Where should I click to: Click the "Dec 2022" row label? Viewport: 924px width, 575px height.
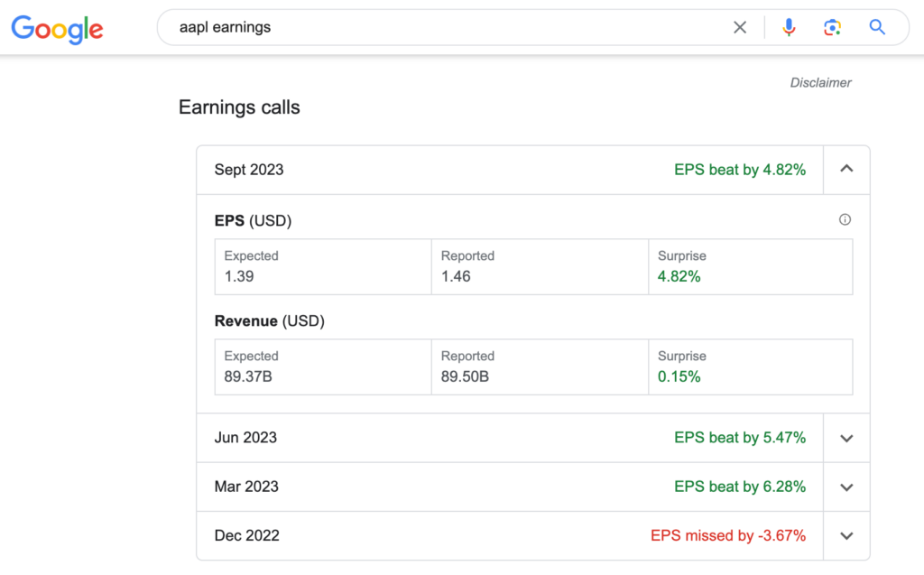[247, 535]
